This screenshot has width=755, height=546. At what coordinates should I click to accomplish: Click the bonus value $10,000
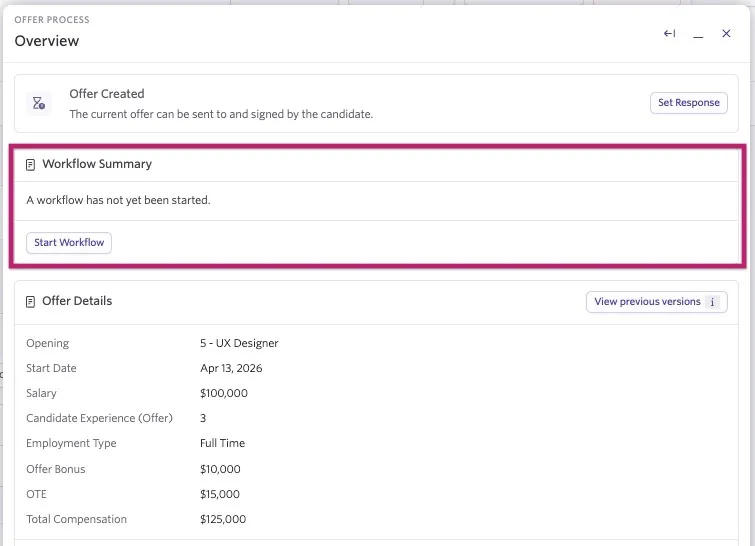point(221,469)
